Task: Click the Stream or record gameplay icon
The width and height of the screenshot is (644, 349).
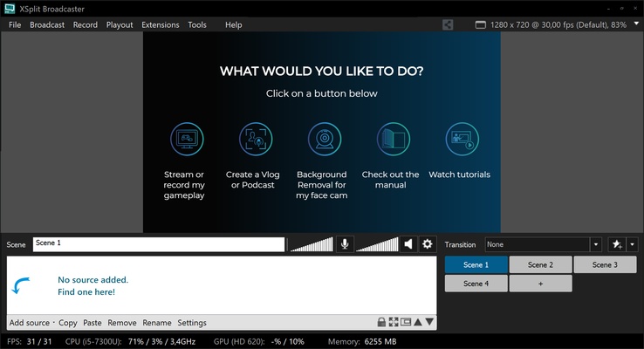Action: click(187, 140)
